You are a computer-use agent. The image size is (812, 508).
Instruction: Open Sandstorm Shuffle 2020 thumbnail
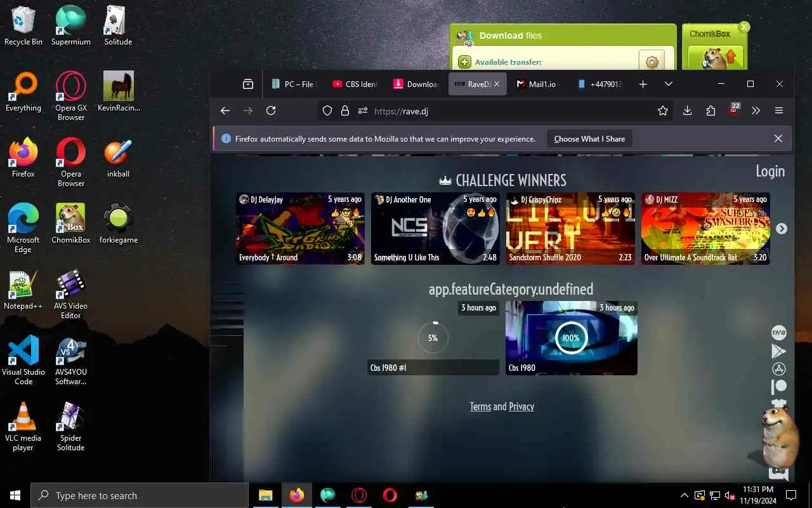coord(570,229)
